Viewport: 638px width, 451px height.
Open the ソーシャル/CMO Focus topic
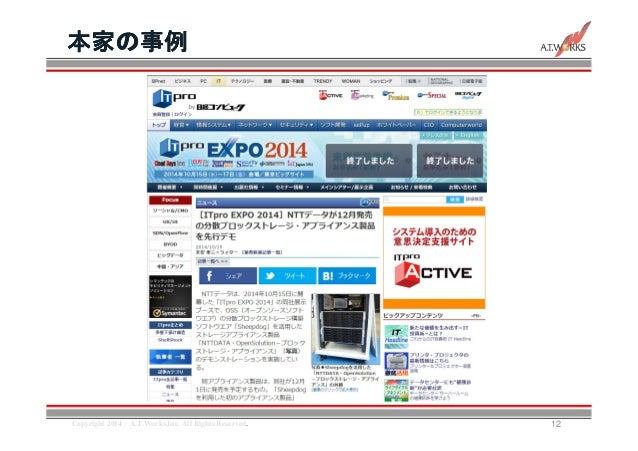170,211
